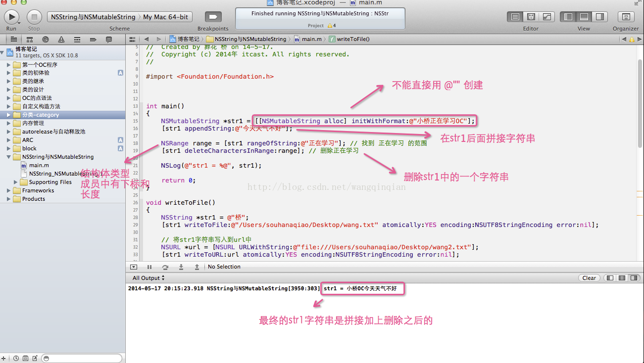Clear the console output
The height and width of the screenshot is (363, 644).
tap(589, 278)
